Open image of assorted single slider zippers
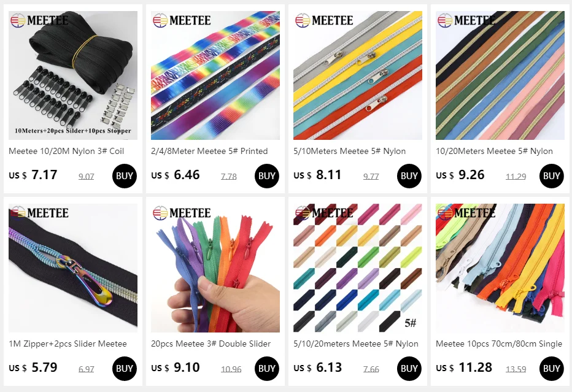 pos(500,267)
